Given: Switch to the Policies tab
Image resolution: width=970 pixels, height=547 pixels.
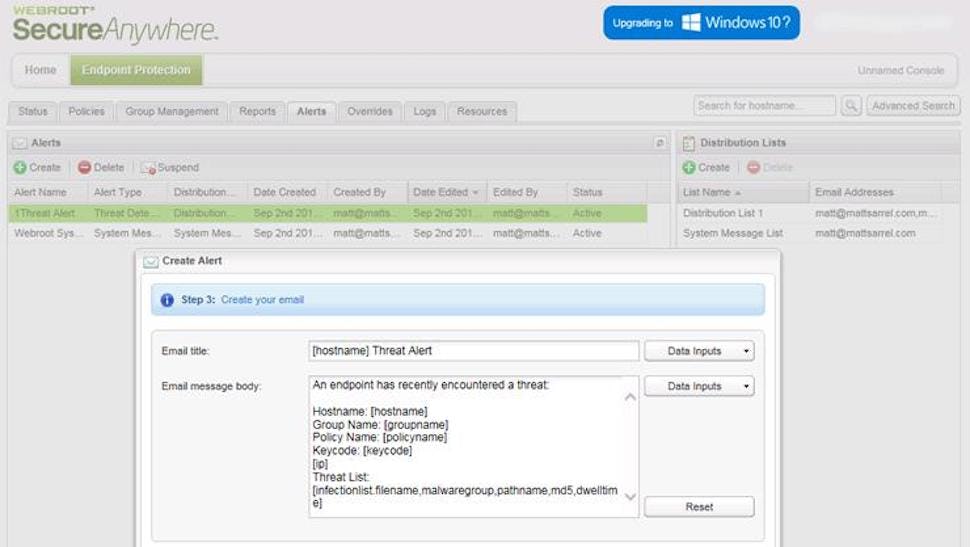Looking at the screenshot, I should 86,112.
